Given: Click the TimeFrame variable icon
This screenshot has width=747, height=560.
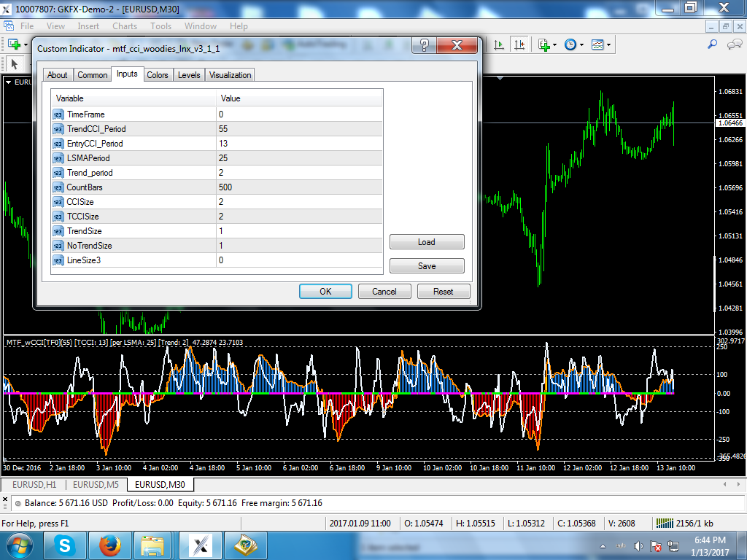Looking at the screenshot, I should pos(58,114).
